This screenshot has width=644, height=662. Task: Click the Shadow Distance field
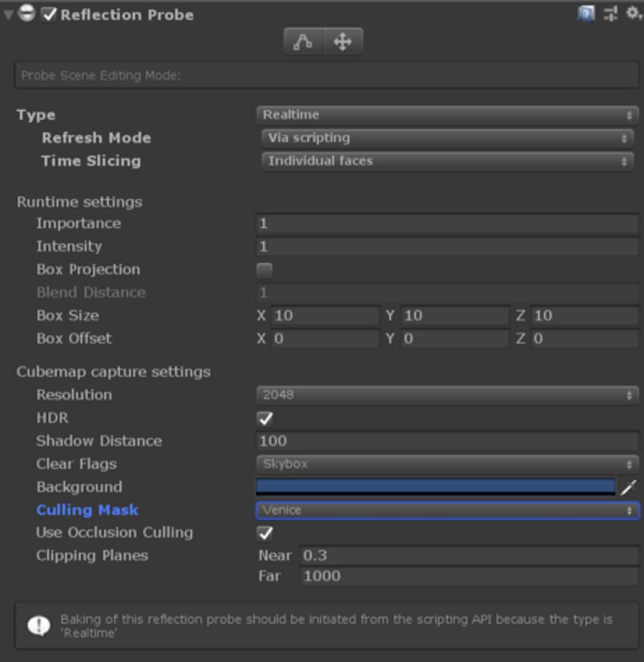coord(447,441)
